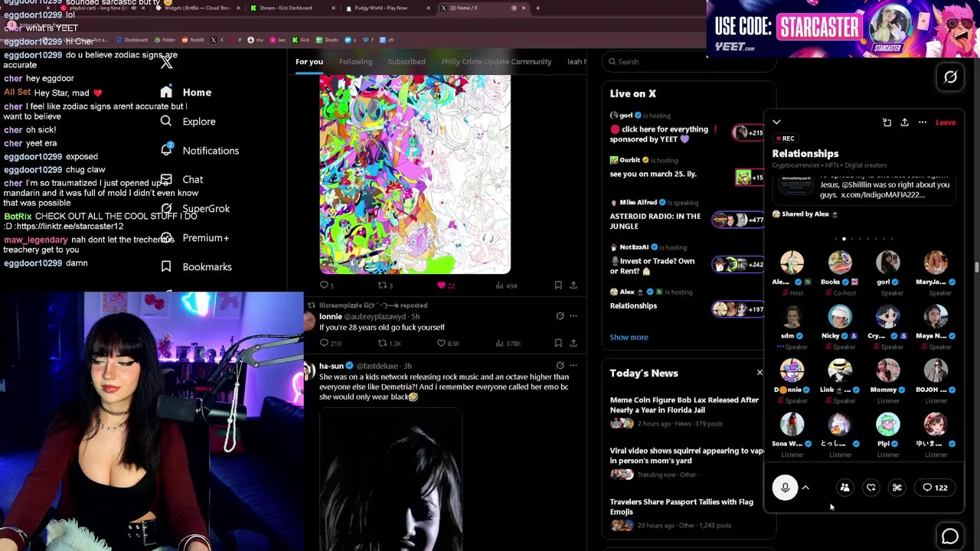Select the For you timeline tab
Image resolution: width=980 pixels, height=551 pixels.
309,61
